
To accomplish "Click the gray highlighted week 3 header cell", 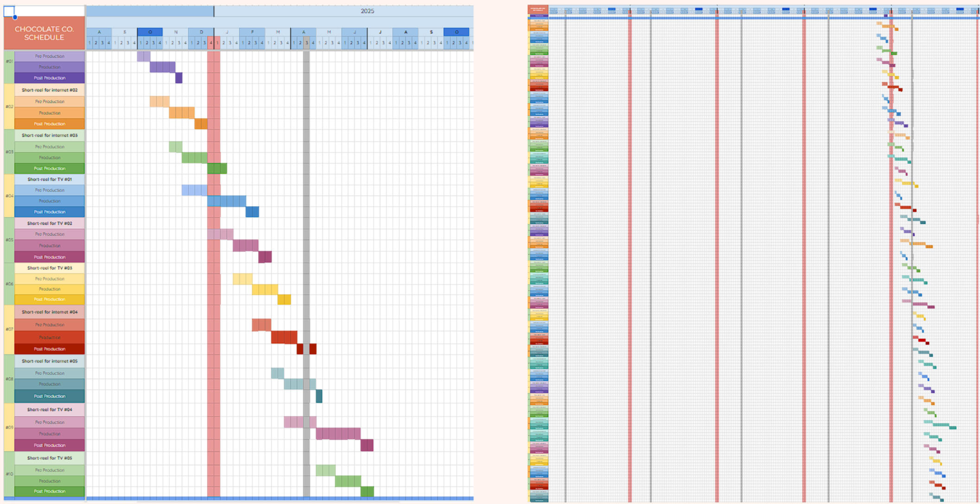I will click(x=306, y=43).
